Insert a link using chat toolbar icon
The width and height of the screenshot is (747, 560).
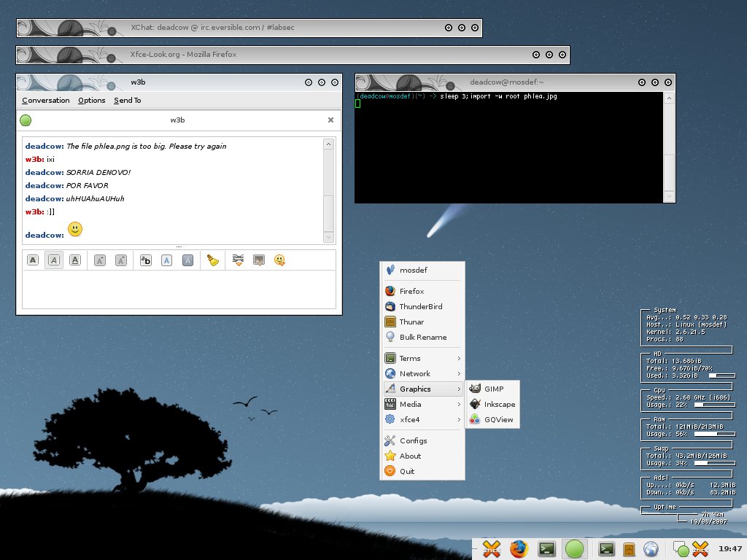coord(238,260)
